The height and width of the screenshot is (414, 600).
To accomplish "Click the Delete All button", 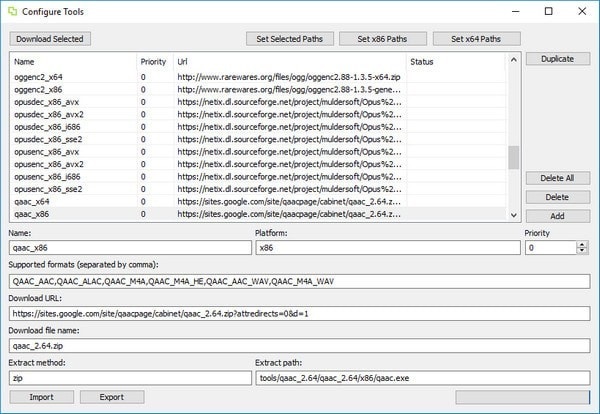I will pos(558,178).
